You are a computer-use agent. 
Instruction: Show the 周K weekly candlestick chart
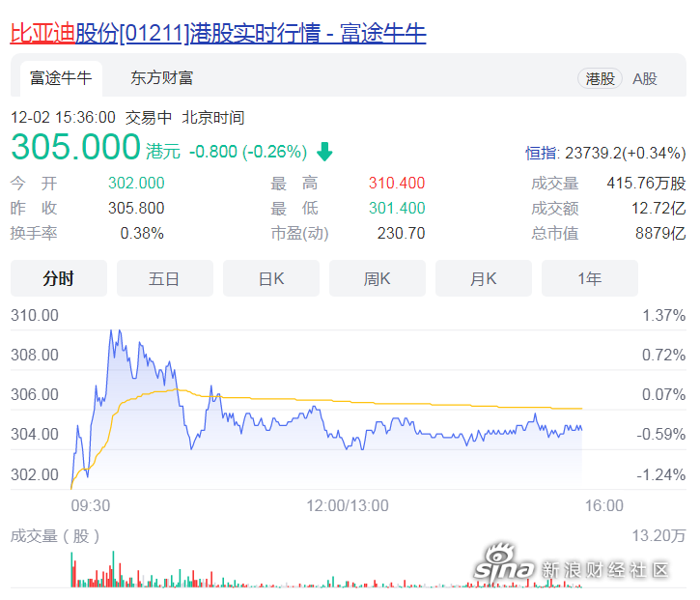click(378, 278)
